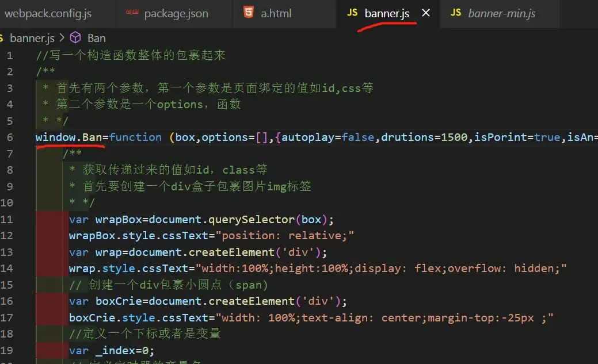Click the JS icon on banner-min.js tab
Viewport: 598px width, 364px height.
tap(457, 12)
